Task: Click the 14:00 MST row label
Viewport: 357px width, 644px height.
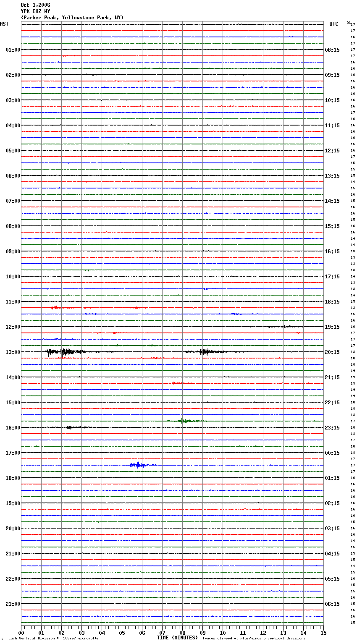Action: point(13,377)
